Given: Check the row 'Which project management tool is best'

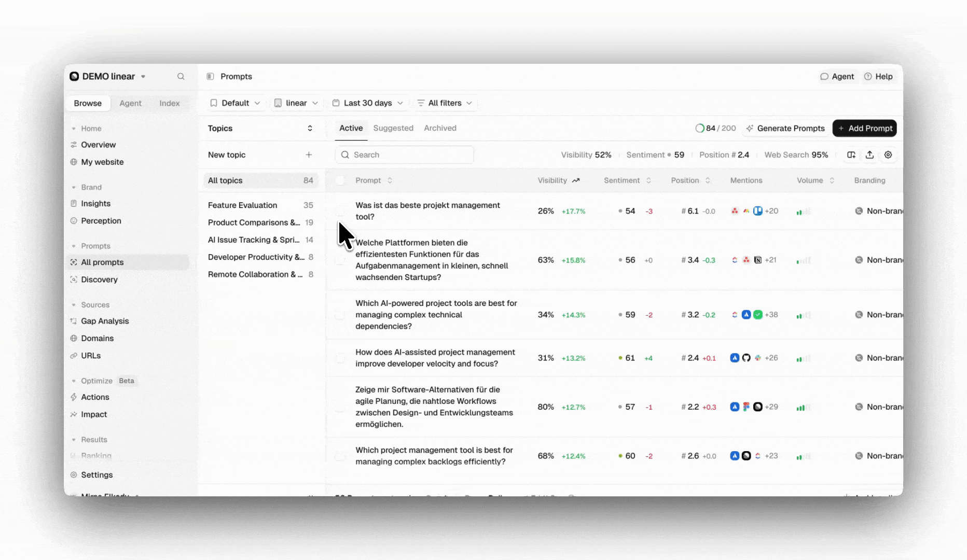Looking at the screenshot, I should [x=340, y=456].
